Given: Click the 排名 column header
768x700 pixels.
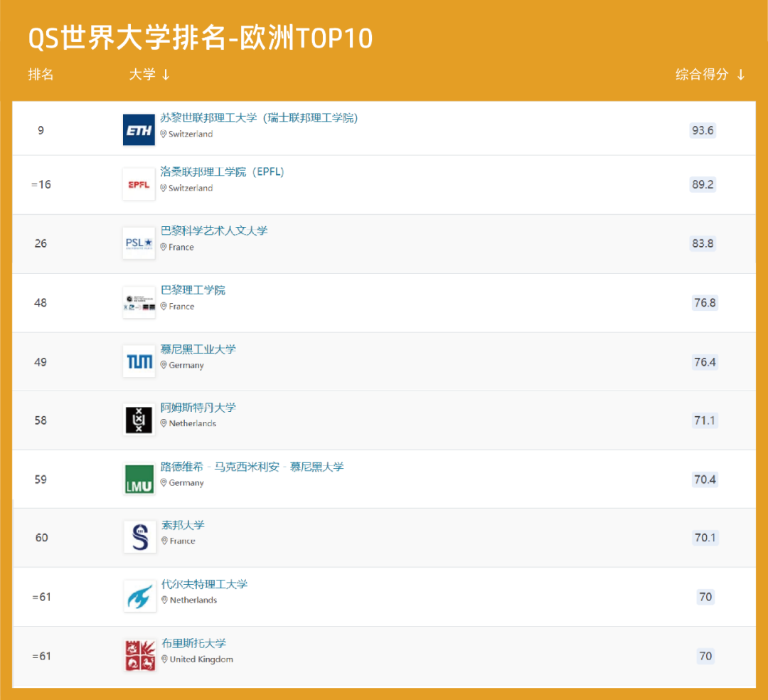Looking at the screenshot, I should [x=41, y=75].
